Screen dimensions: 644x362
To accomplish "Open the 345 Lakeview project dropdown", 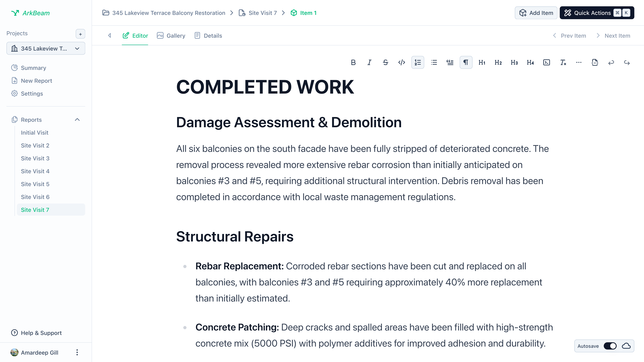I will [x=46, y=48].
